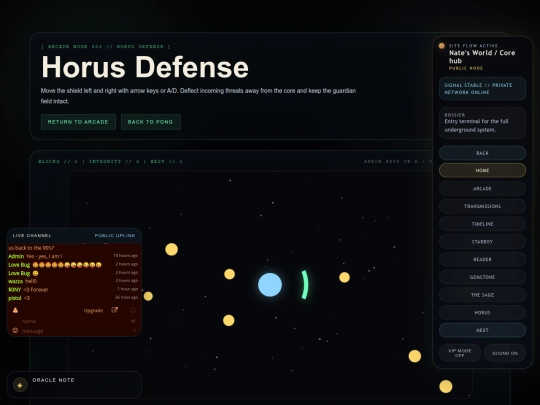Open Horus in the navigation panel
This screenshot has height=405, width=540.
(x=482, y=312)
